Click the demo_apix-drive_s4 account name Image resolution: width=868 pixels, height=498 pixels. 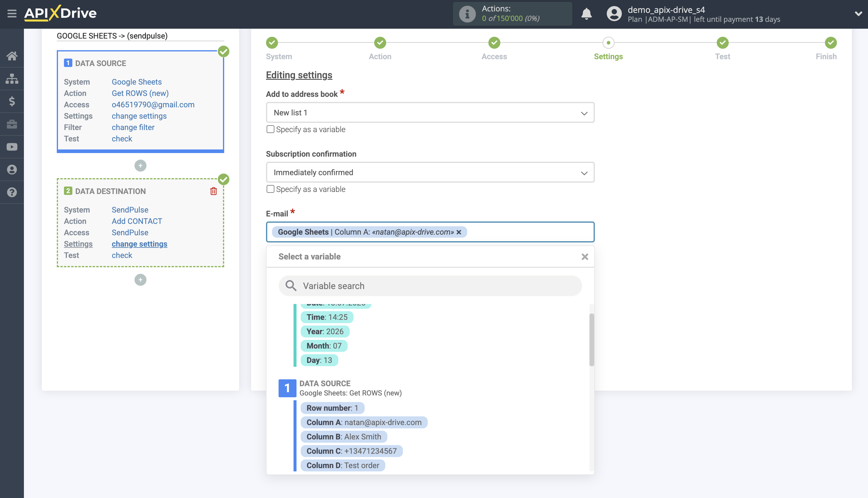coord(666,10)
